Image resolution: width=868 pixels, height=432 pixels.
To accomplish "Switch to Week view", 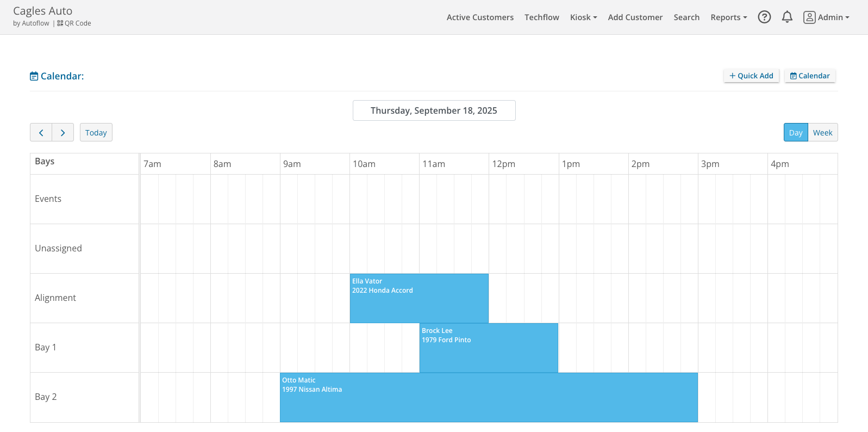I will click(x=822, y=133).
